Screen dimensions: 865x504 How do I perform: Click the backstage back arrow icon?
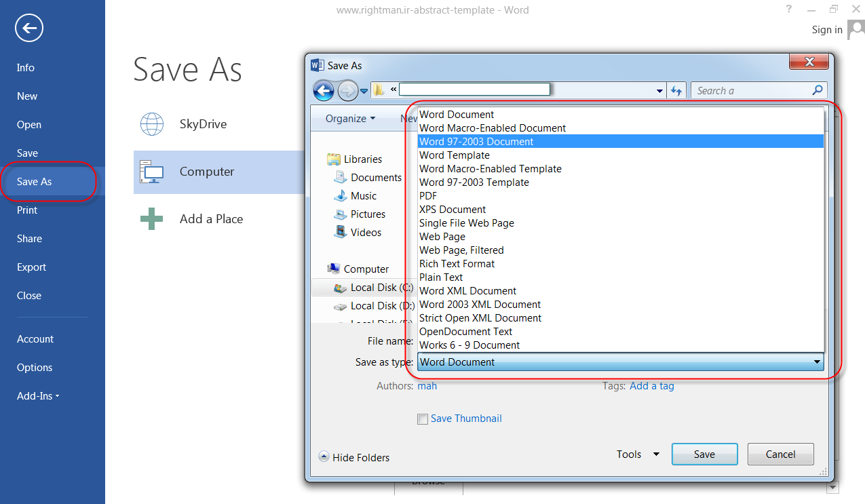[29, 28]
